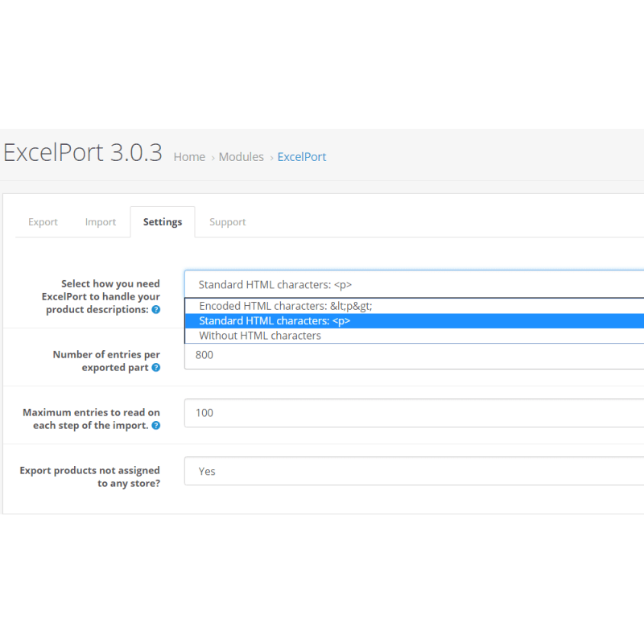Select the Settings tab
This screenshot has width=644, height=644.
click(x=163, y=222)
